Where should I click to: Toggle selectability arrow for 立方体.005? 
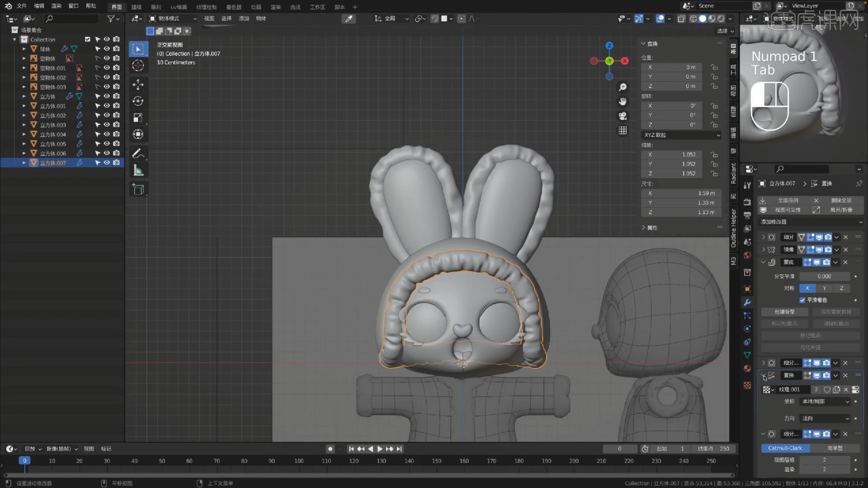[x=97, y=144]
